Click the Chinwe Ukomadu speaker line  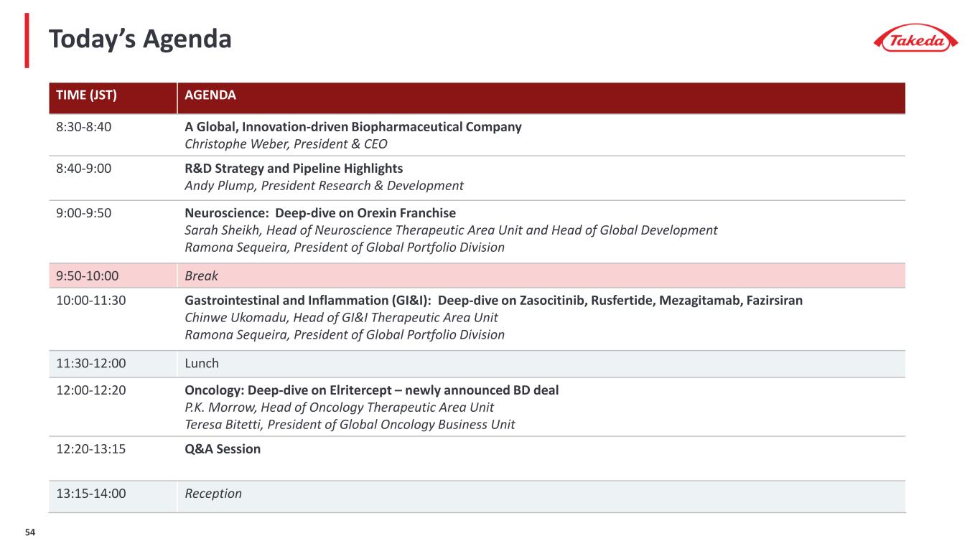point(341,318)
